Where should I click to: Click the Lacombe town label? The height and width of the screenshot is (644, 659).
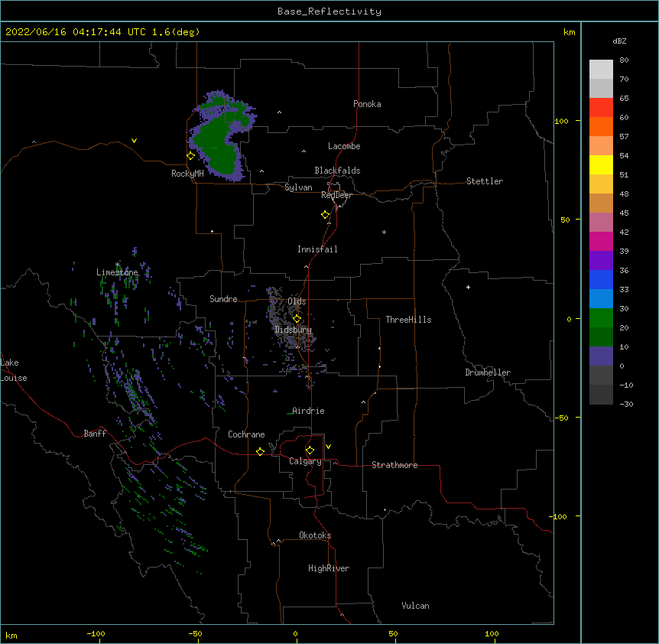[344, 146]
